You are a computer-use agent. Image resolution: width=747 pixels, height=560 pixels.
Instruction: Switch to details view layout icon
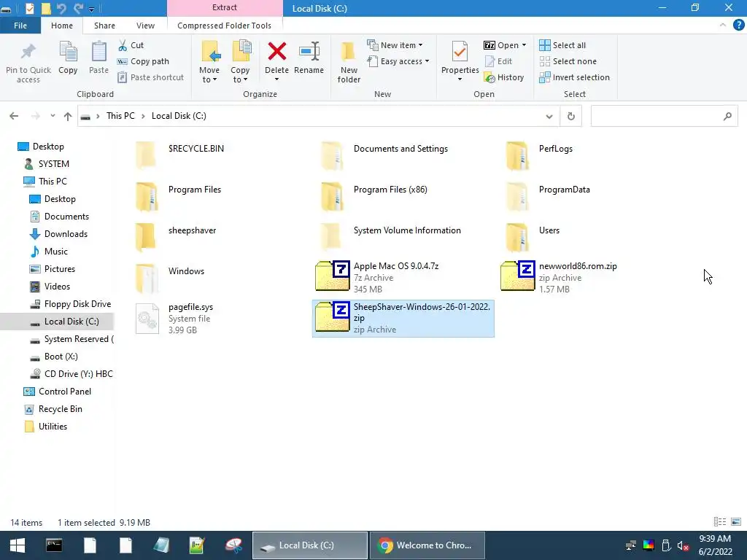720,522
